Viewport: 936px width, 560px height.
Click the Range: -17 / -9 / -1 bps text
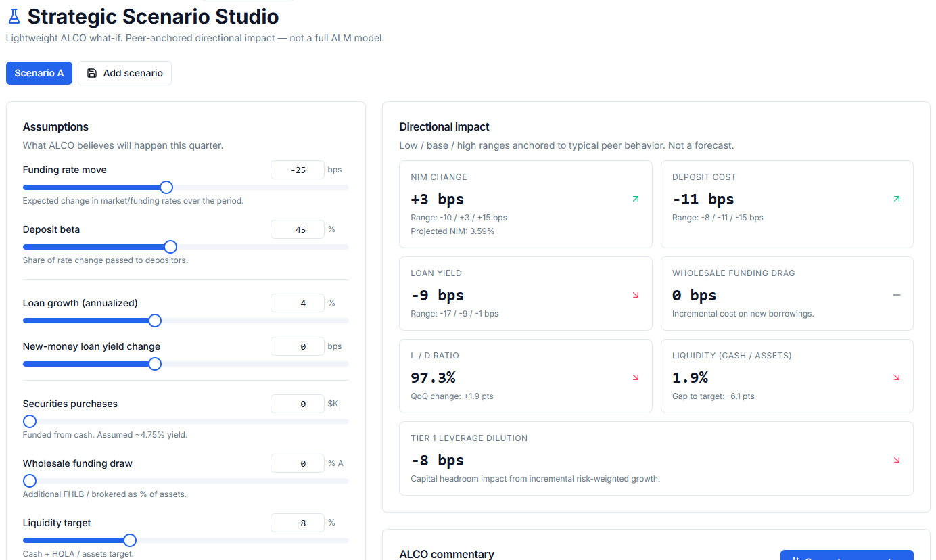point(454,314)
